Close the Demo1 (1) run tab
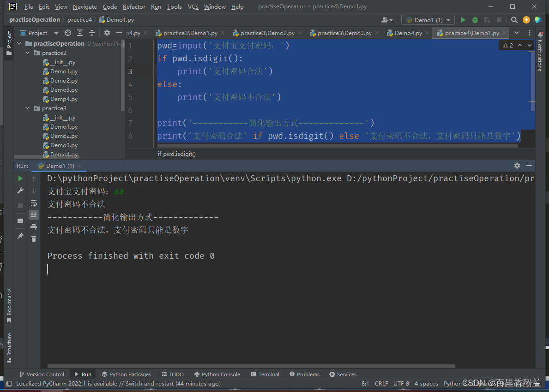This screenshot has height=392, width=549. [x=79, y=166]
